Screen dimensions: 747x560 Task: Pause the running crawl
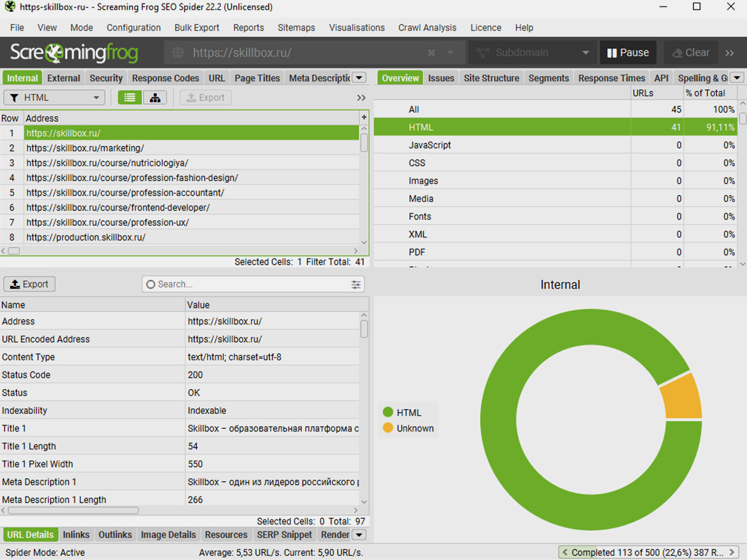pos(628,53)
